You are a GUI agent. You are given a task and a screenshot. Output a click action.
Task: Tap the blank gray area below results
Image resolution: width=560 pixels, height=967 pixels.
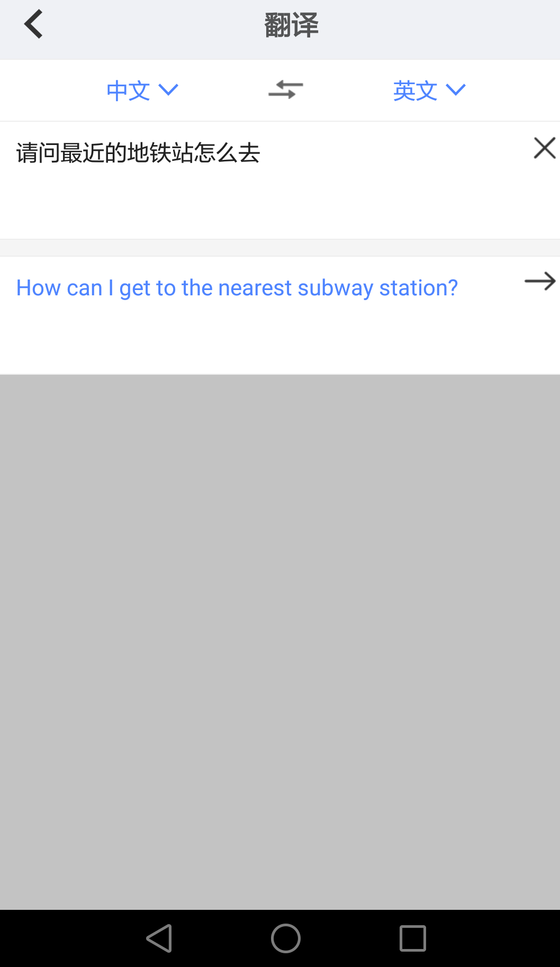coord(280,635)
